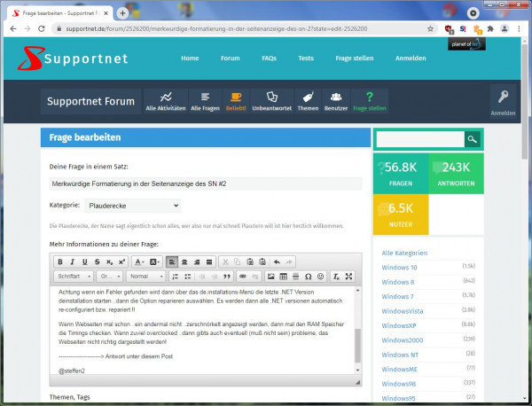Bookmark this page with the star icon
Image resolution: width=532 pixels, height=406 pixels.
tap(430, 29)
